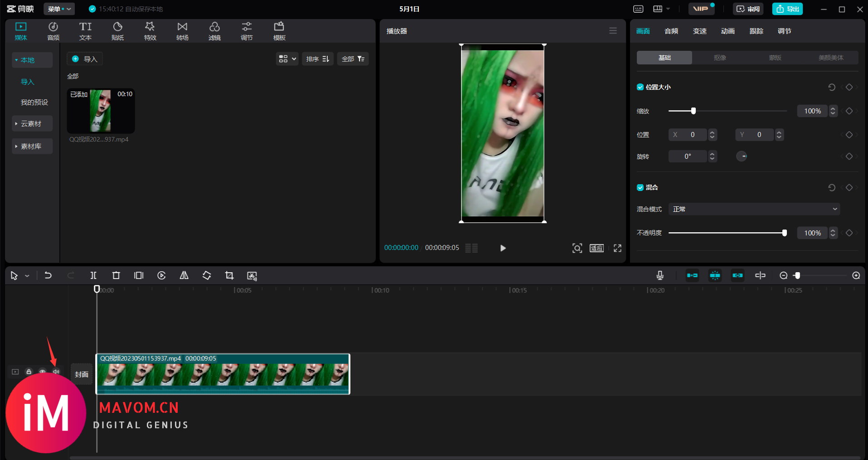Switch to the 动画 animation tab
Image resolution: width=868 pixels, height=460 pixels.
pyautogui.click(x=728, y=31)
